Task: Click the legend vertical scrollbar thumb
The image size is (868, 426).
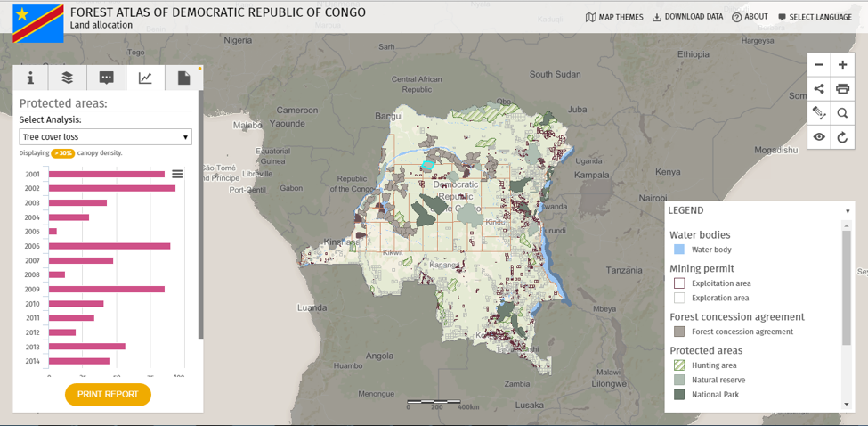Action: click(x=846, y=287)
